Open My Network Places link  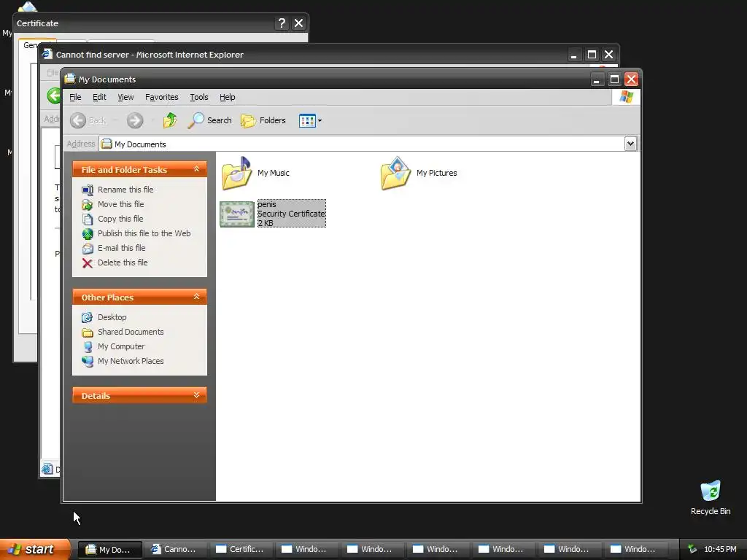[x=131, y=361]
